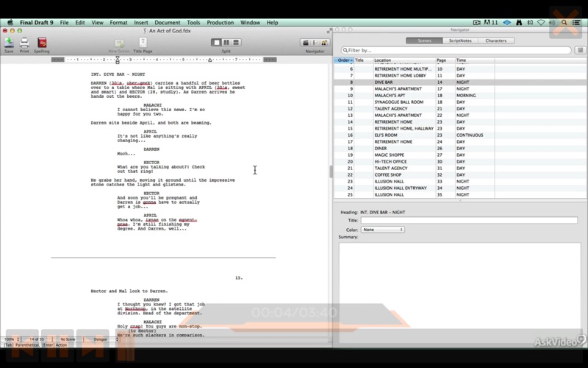
Task: Click the Navigator column options button beside filter
Action: click(580, 50)
